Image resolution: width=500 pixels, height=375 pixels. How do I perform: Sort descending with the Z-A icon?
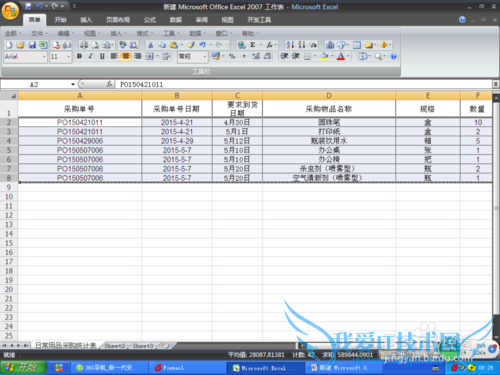(301, 45)
